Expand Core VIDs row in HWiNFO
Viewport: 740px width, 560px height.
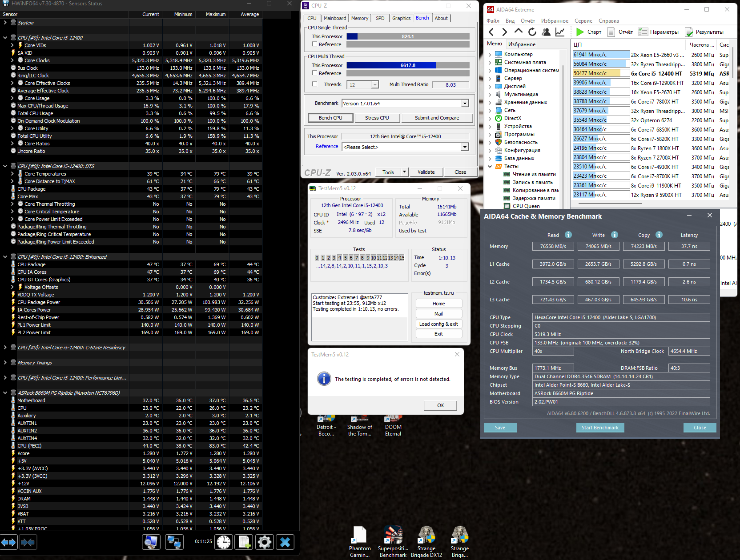click(12, 45)
